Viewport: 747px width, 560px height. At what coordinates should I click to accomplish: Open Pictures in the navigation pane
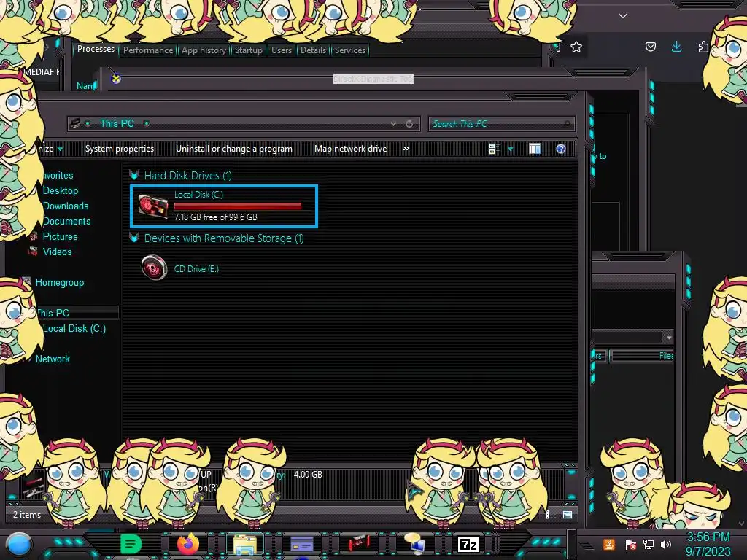60,236
